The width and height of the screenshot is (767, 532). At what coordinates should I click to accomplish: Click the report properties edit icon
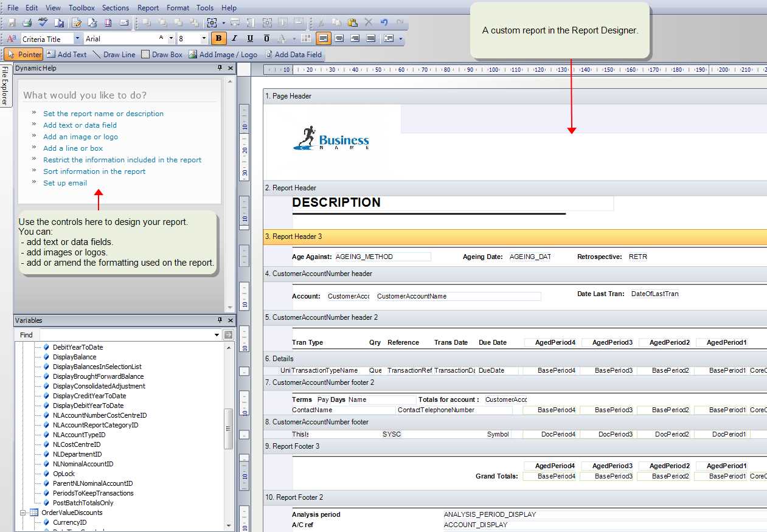(x=77, y=22)
